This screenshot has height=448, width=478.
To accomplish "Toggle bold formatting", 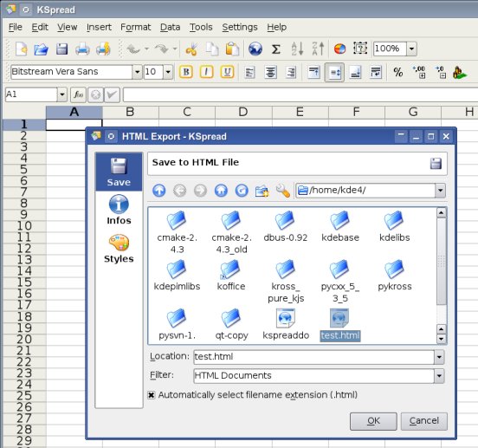I will coord(186,72).
